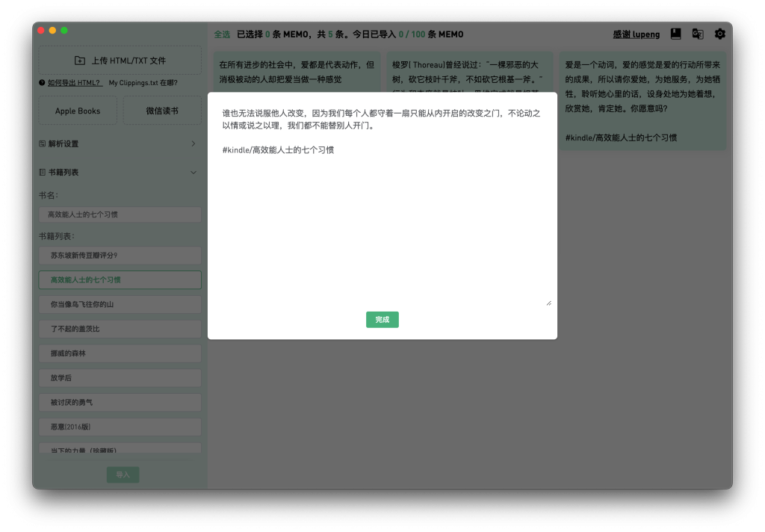Expand 解析设置 with its right chevron
Image resolution: width=765 pixels, height=532 pixels.
pyautogui.click(x=193, y=143)
